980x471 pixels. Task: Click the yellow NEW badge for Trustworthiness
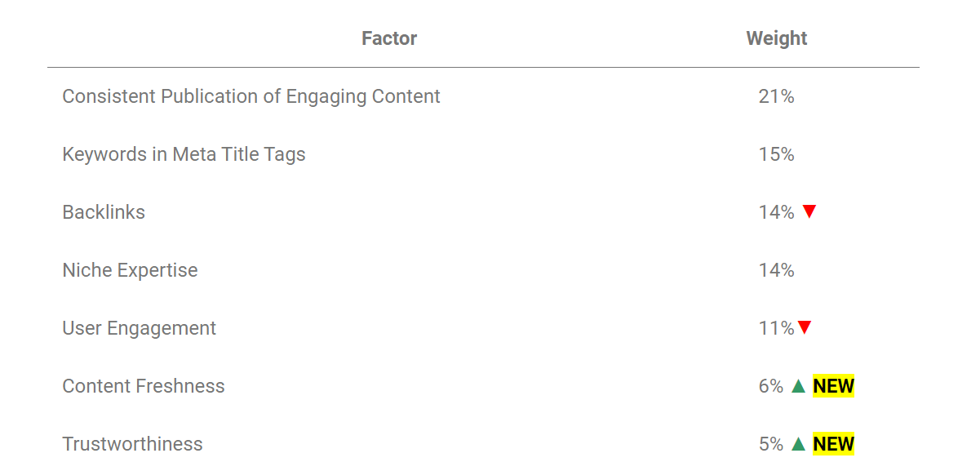(x=833, y=444)
